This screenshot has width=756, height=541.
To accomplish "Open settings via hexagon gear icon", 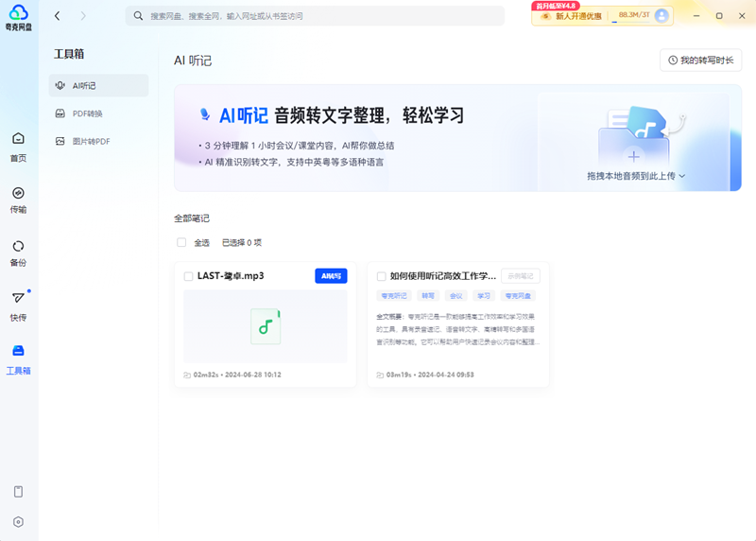I will 18,521.
